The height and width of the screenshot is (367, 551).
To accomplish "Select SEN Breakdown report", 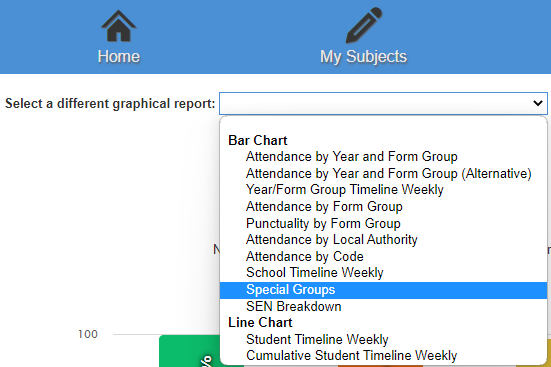I will coord(383,307).
